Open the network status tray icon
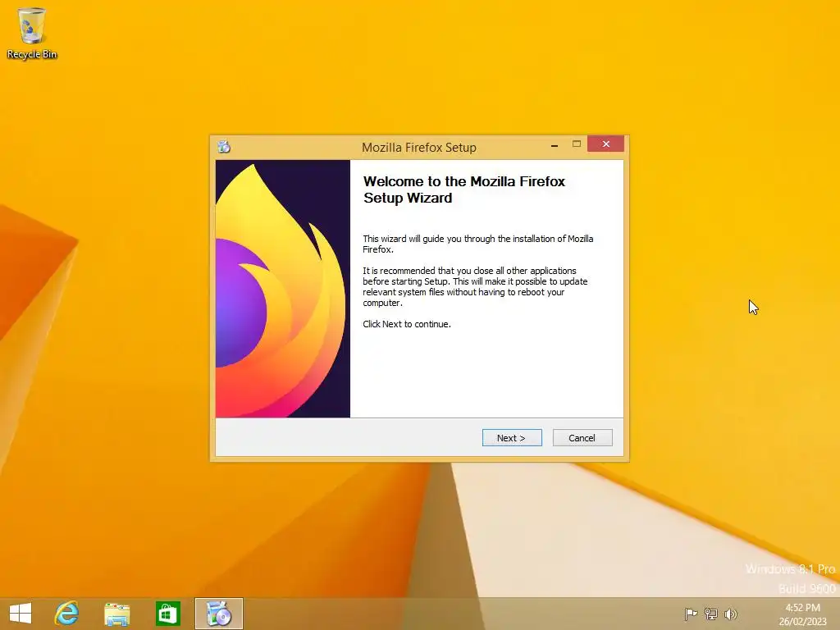 (x=711, y=614)
